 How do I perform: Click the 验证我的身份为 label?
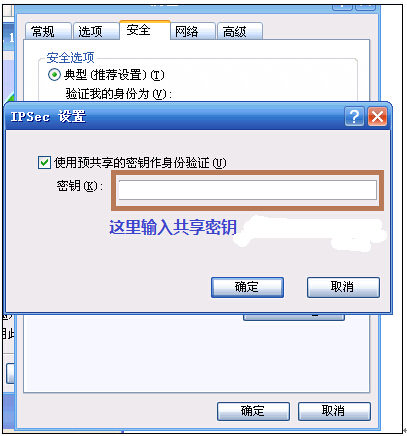[119, 94]
